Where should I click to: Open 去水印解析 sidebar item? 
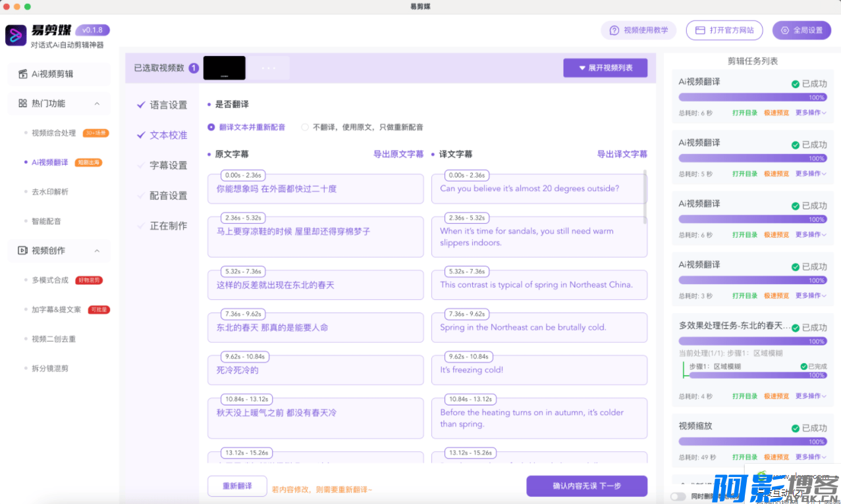50,191
